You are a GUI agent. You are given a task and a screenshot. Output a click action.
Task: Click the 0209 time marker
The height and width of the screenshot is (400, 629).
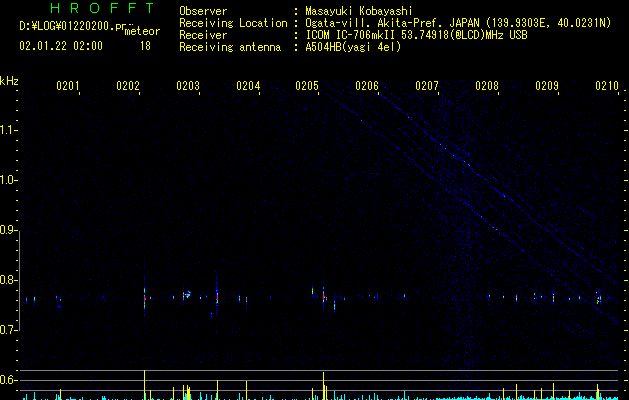click(x=547, y=85)
